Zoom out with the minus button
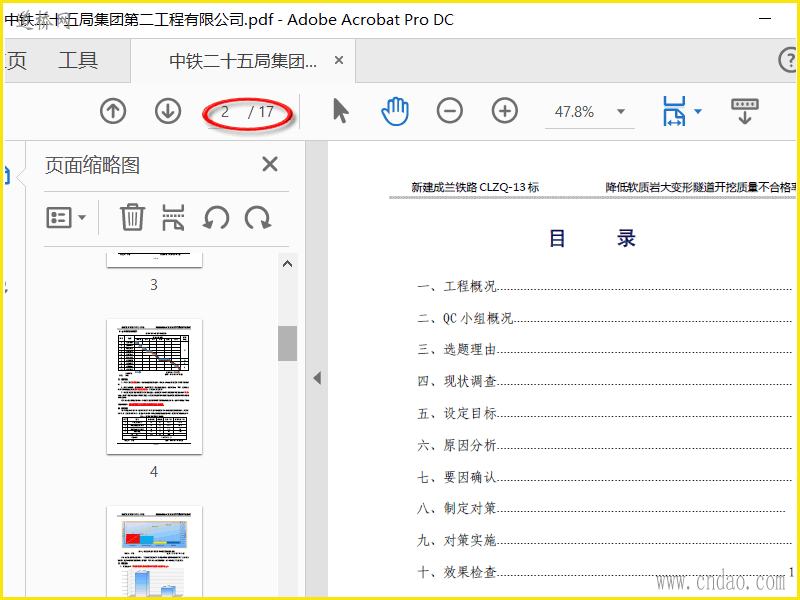Viewport: 800px width, 600px height. 449,111
